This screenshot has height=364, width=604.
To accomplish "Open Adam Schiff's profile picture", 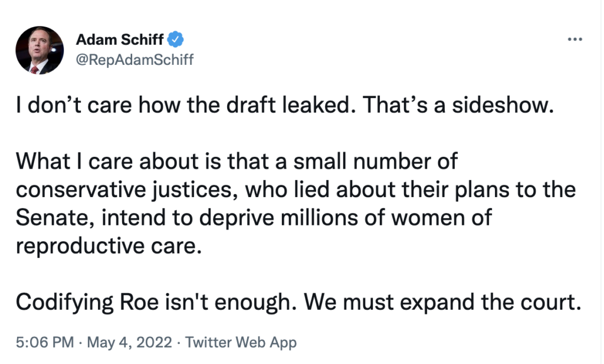I will click(40, 50).
